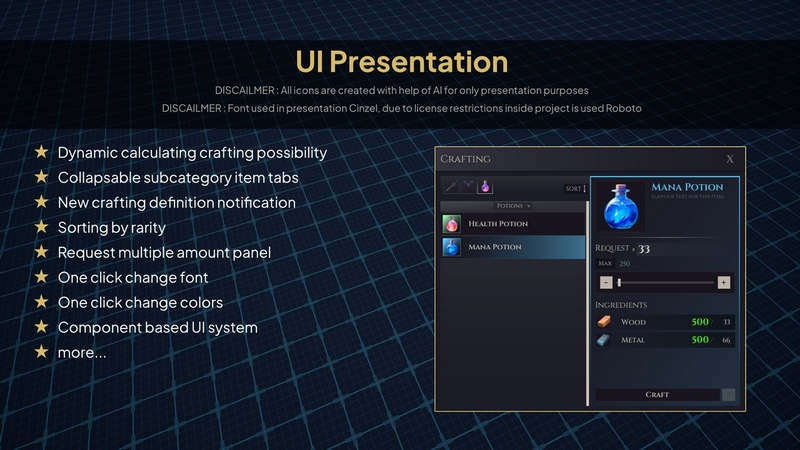
Task: Click the Health Potion flask icon
Action: coord(452,224)
